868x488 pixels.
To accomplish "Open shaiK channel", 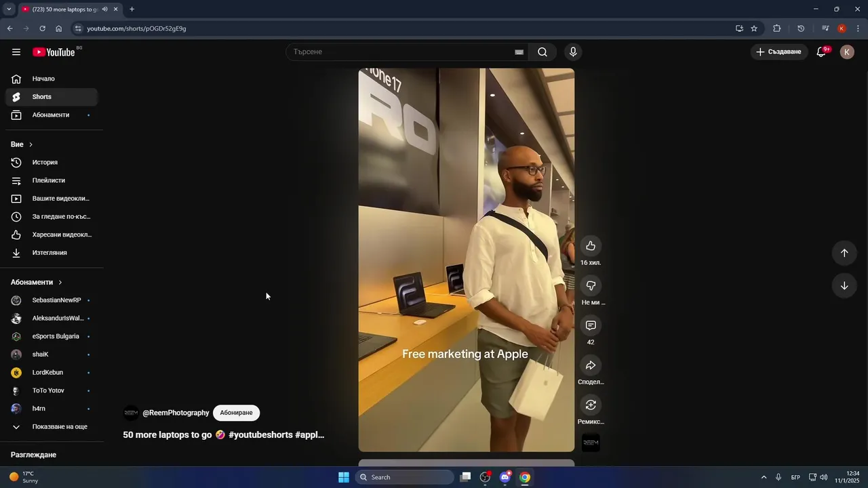I will coord(52,354).
